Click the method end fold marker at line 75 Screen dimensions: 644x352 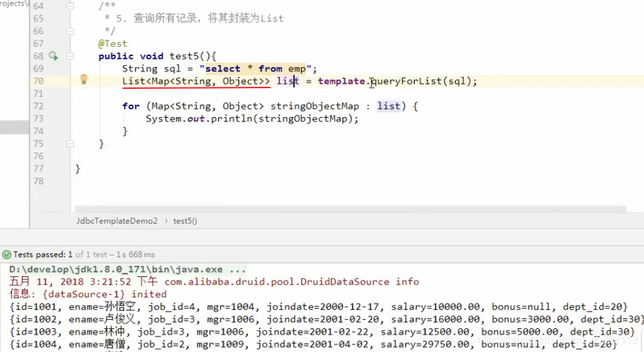(70, 143)
